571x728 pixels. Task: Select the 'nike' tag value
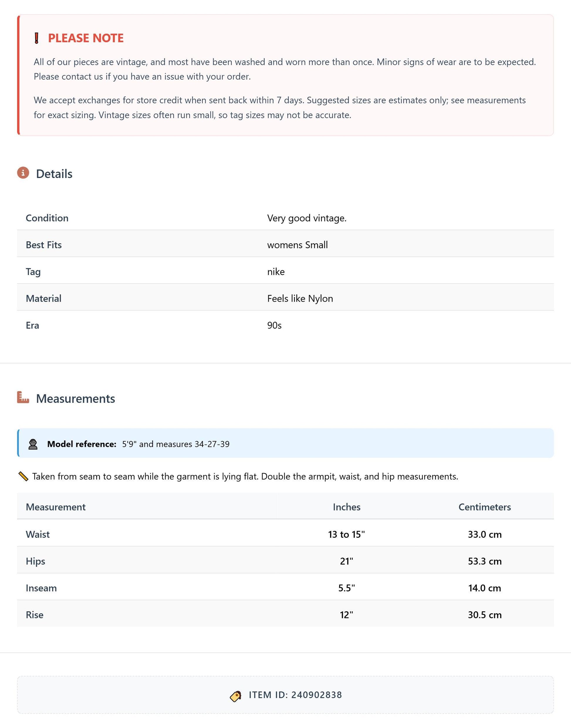coord(276,271)
